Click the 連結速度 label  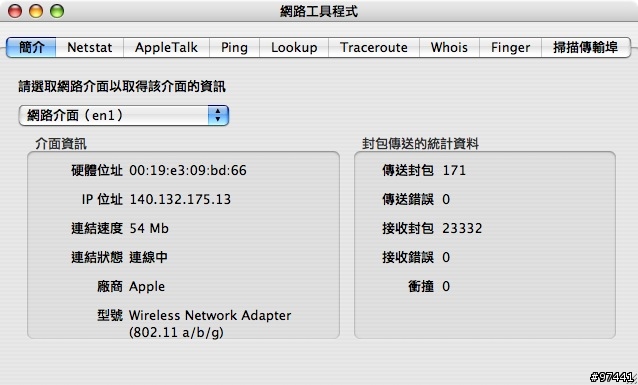pos(97,228)
